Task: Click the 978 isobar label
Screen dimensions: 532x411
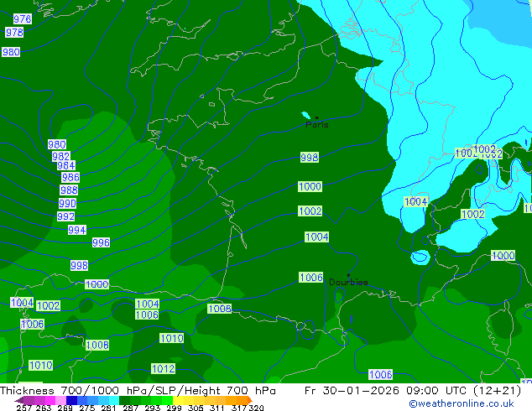Action: click(x=14, y=33)
